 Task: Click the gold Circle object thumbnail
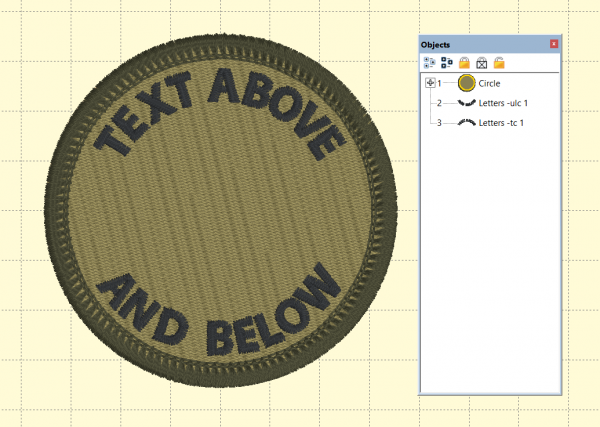pos(466,83)
